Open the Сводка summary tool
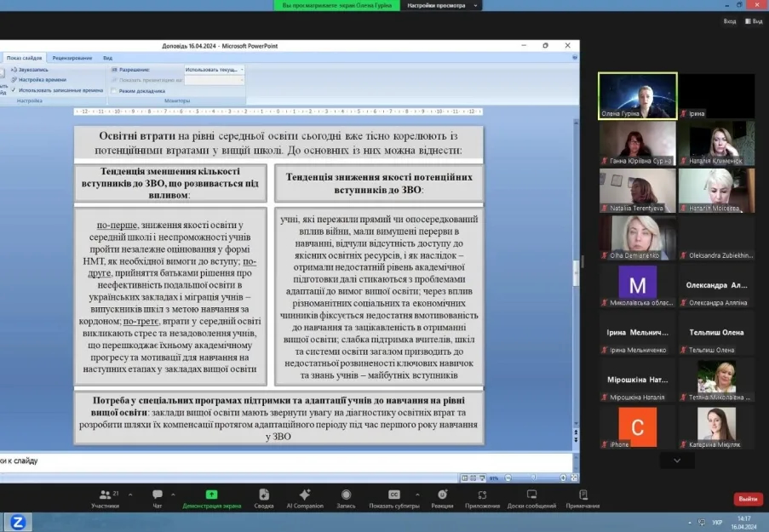Screen dimensions: 769x532 264,497
